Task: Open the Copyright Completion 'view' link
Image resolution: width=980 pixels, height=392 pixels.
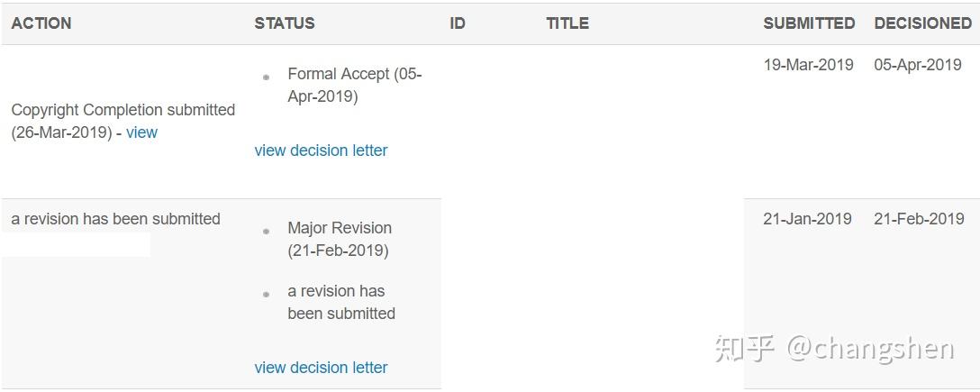Action: [x=141, y=132]
